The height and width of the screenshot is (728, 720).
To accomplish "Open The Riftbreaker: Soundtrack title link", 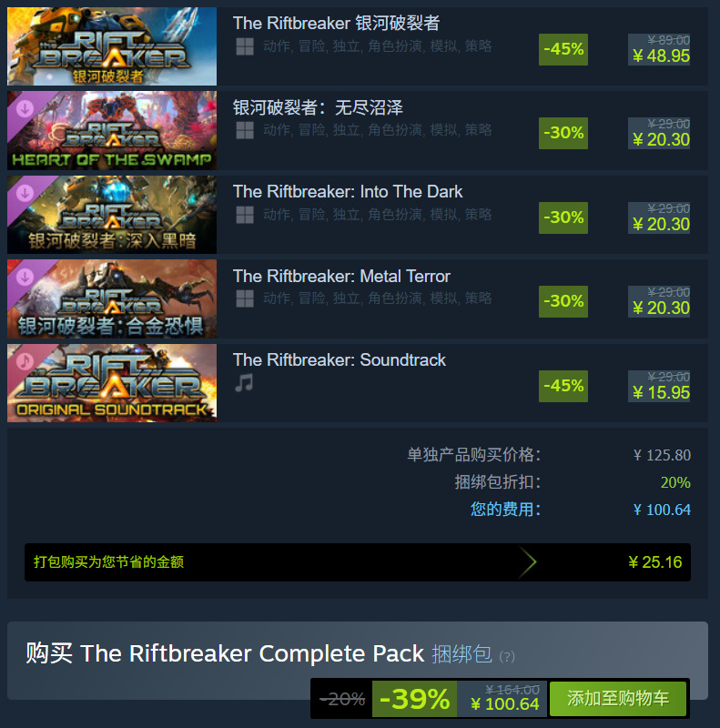I will tap(340, 359).
